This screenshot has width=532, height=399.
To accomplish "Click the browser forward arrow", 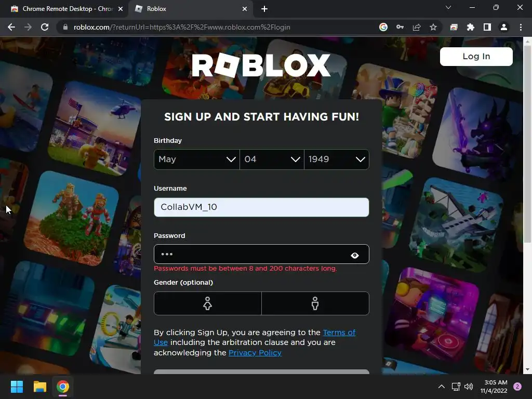I will (x=28, y=27).
